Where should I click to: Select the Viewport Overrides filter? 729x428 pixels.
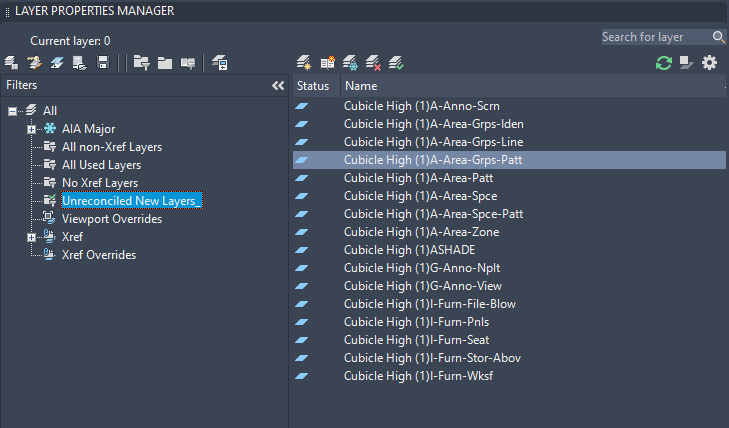point(111,219)
